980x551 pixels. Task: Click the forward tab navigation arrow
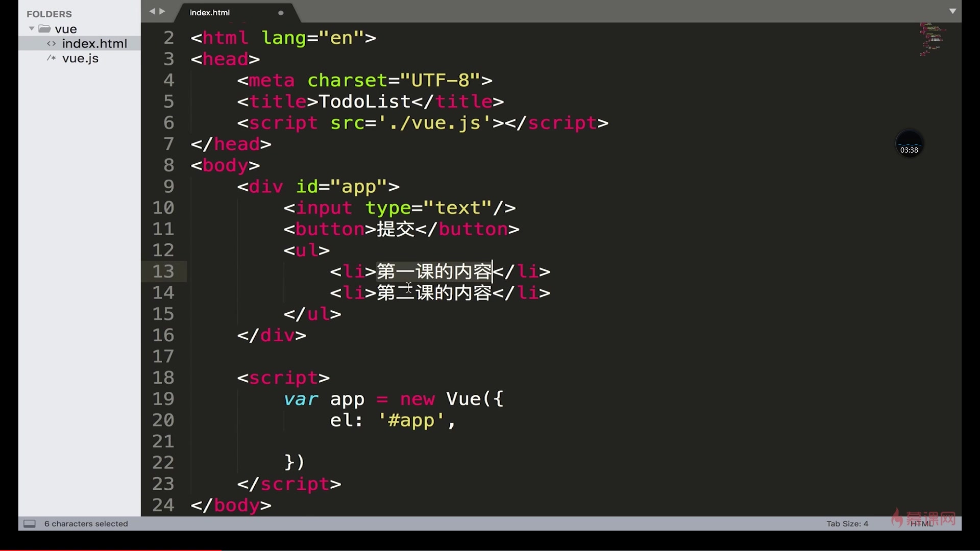tap(162, 11)
